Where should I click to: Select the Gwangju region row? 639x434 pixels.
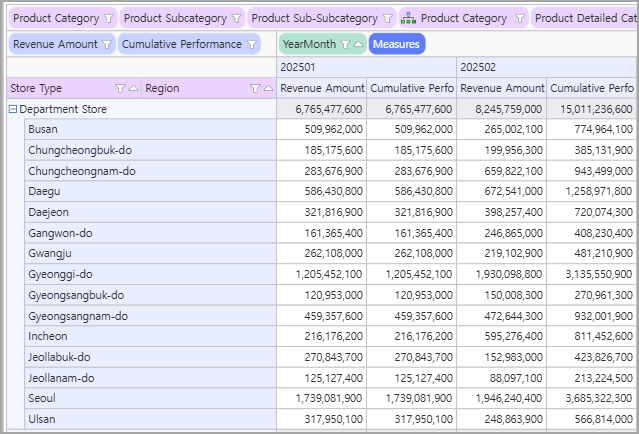150,253
